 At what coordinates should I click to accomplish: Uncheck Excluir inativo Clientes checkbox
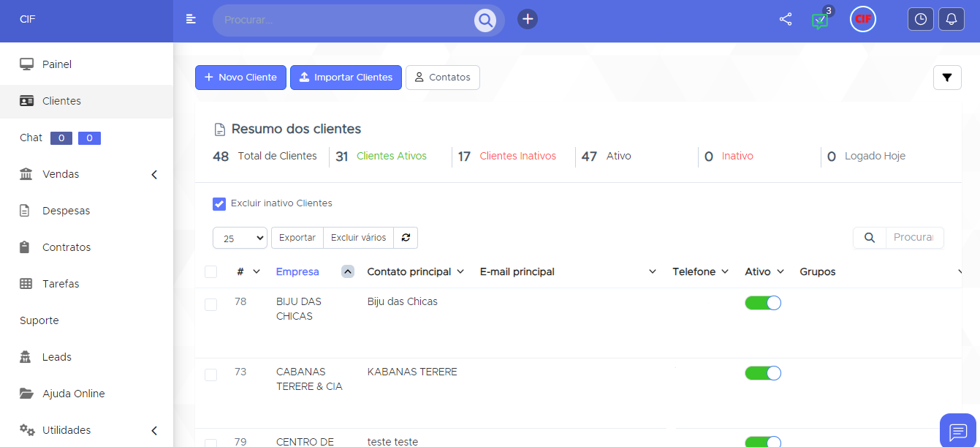coord(219,203)
